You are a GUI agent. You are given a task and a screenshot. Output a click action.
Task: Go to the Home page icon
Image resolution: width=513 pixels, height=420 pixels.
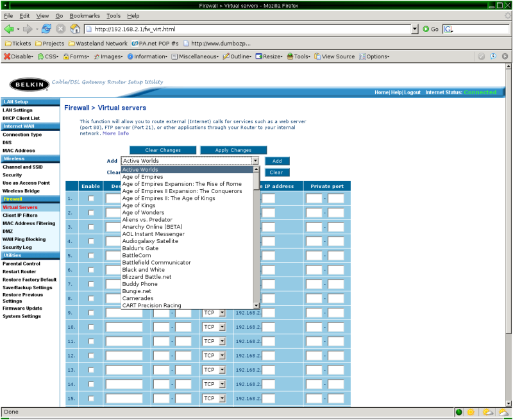(75, 29)
